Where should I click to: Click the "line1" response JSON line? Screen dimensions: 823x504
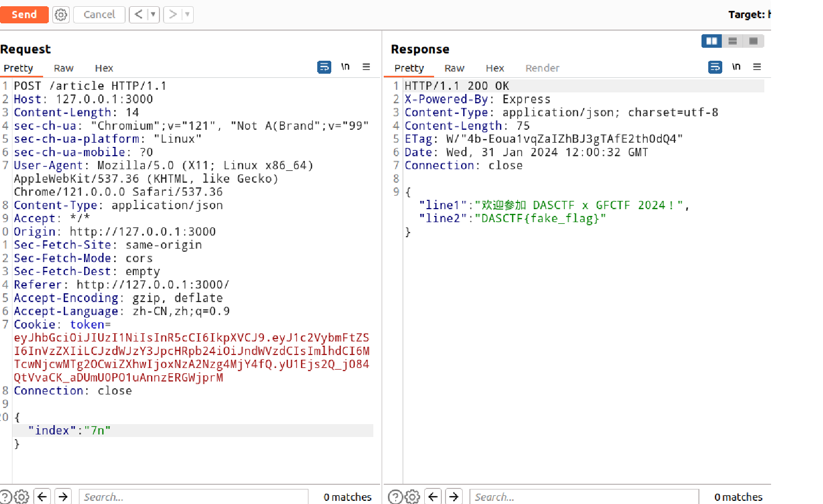coord(554,205)
